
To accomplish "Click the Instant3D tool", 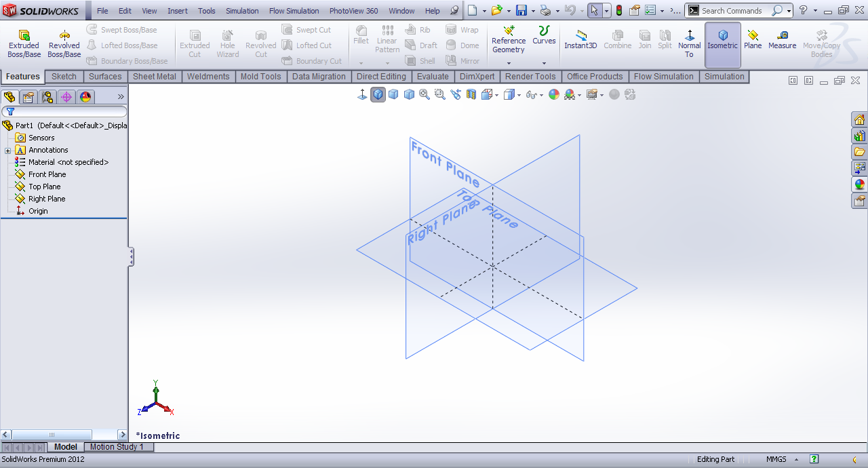I will 580,41.
